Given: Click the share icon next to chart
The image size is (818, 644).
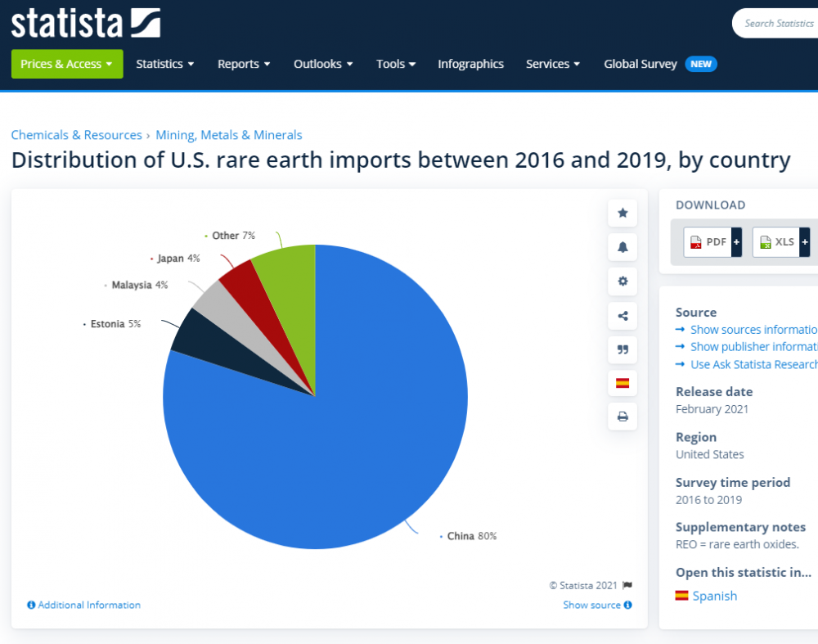Looking at the screenshot, I should click(x=622, y=316).
